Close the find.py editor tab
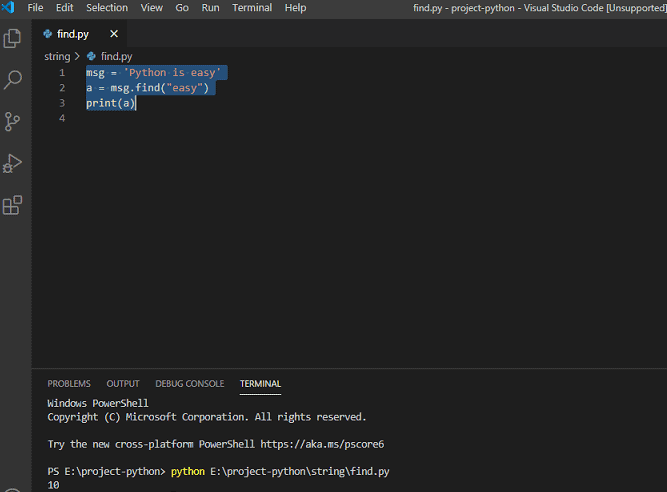The width and height of the screenshot is (667, 492). click(114, 34)
